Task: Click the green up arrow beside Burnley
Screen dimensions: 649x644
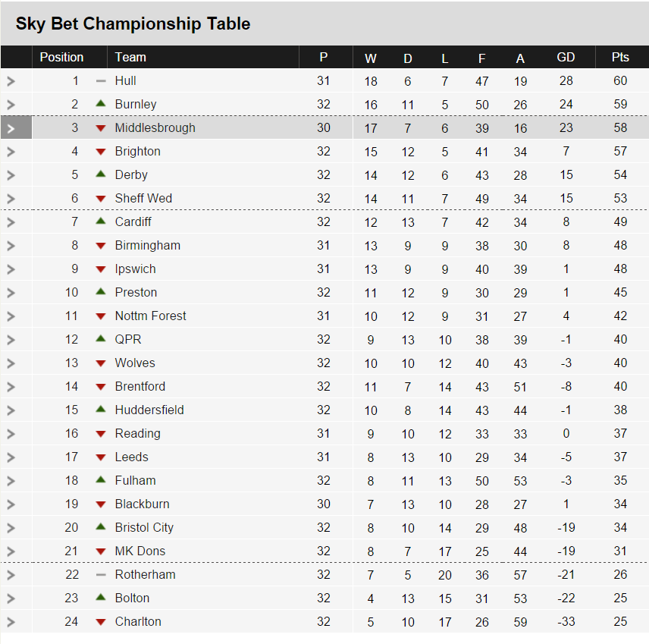Action: [x=100, y=104]
